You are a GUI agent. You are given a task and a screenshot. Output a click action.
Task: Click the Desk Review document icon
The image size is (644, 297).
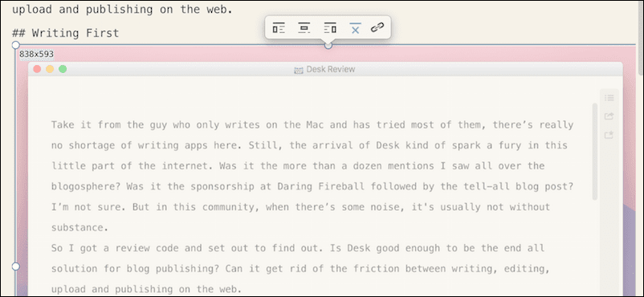point(299,70)
